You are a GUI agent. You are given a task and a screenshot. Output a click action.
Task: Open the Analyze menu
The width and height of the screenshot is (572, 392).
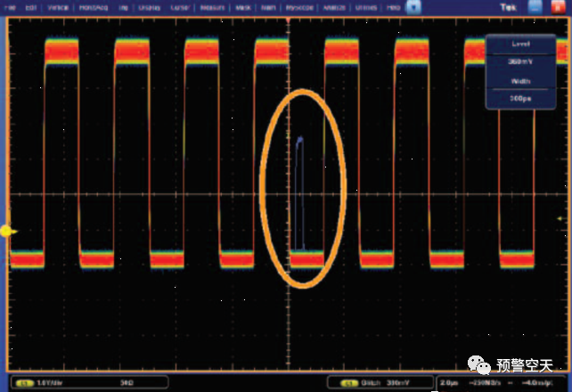pos(334,7)
